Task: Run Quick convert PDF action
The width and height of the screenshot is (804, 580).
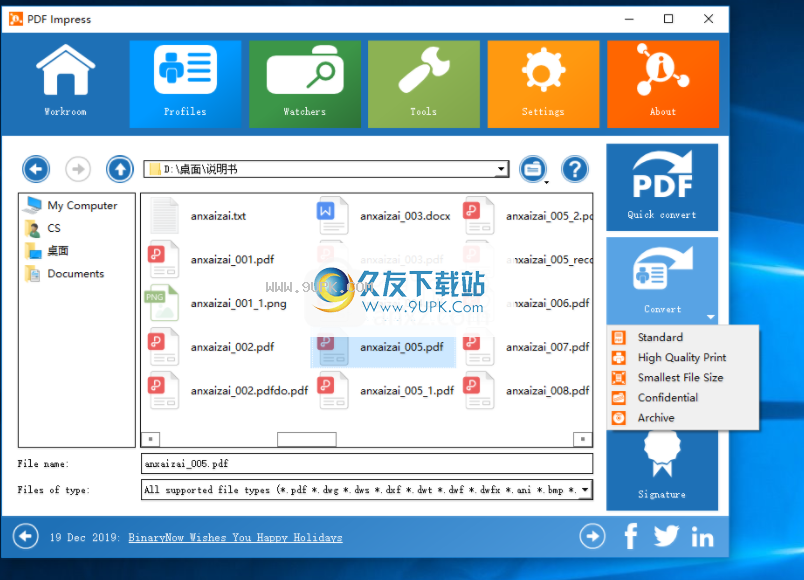Action: (x=662, y=187)
